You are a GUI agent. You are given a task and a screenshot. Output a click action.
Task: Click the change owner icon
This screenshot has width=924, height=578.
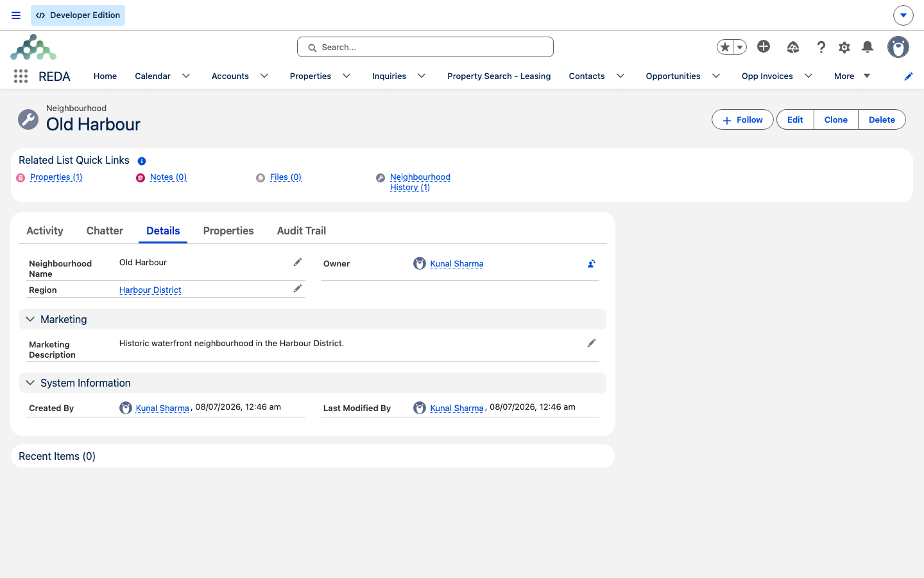[x=592, y=263]
